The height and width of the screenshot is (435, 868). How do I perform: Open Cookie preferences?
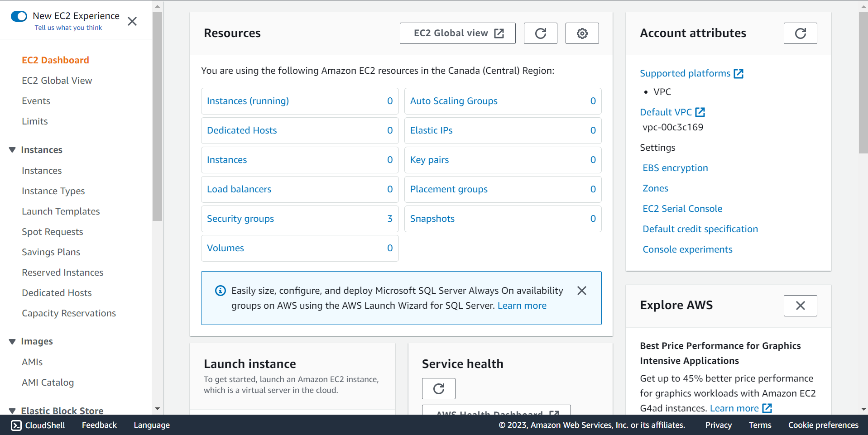(x=823, y=425)
